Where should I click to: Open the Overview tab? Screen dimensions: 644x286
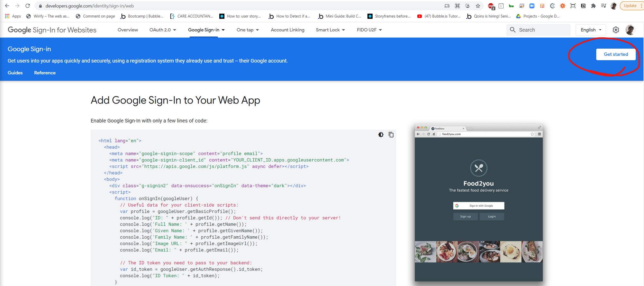pos(128,30)
